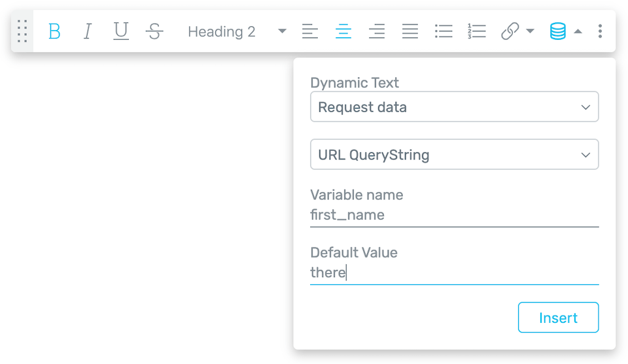
Task: Justify the text alignment
Action: (x=410, y=31)
